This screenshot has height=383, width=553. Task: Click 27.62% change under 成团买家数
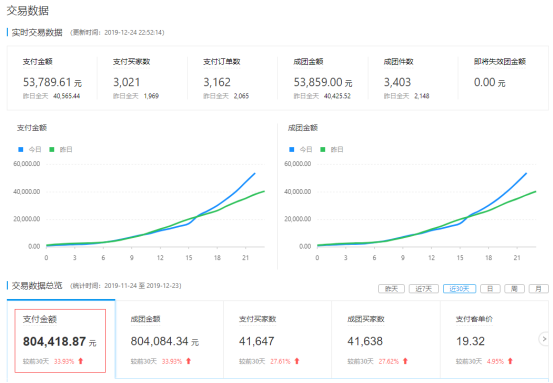click(x=388, y=361)
